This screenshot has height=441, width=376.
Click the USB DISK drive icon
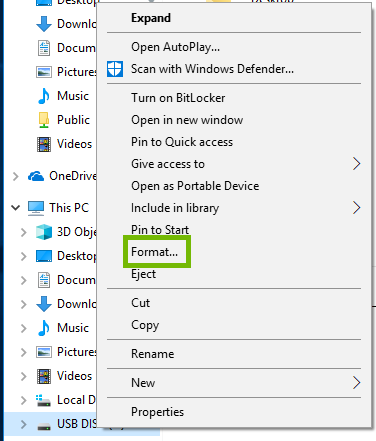coord(44,426)
